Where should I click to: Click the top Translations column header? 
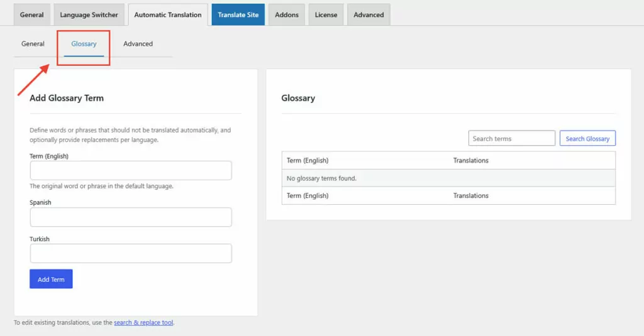470,160
